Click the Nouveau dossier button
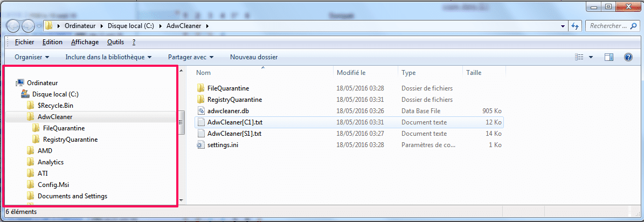The height and width of the screenshot is (222, 644). [x=254, y=57]
